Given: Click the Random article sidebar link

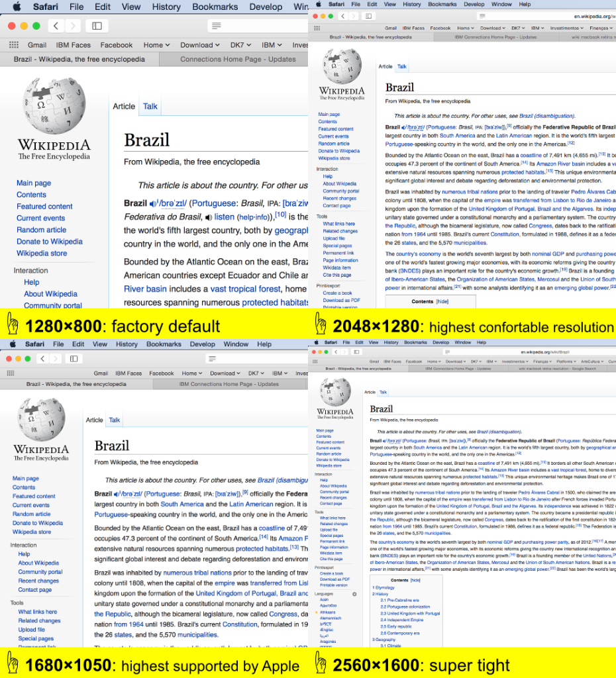Looking at the screenshot, I should 40,229.
